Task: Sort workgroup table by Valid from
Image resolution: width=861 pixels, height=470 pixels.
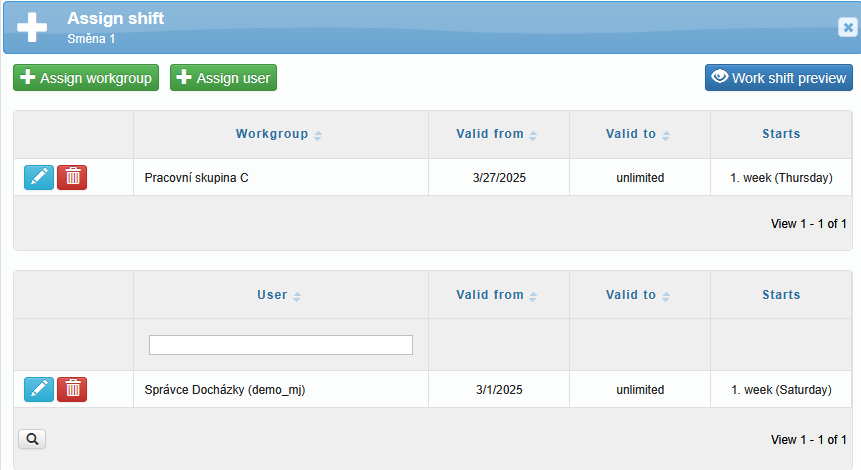Action: tap(497, 134)
